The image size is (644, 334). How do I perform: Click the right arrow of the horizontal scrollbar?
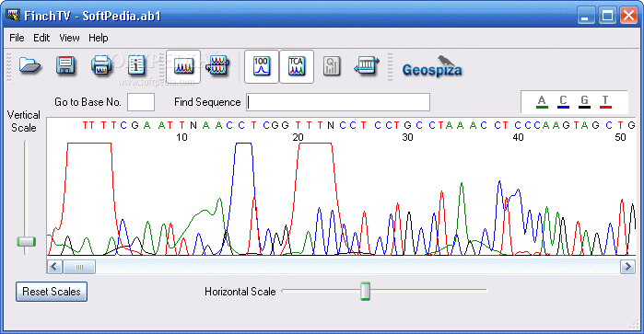point(627,267)
